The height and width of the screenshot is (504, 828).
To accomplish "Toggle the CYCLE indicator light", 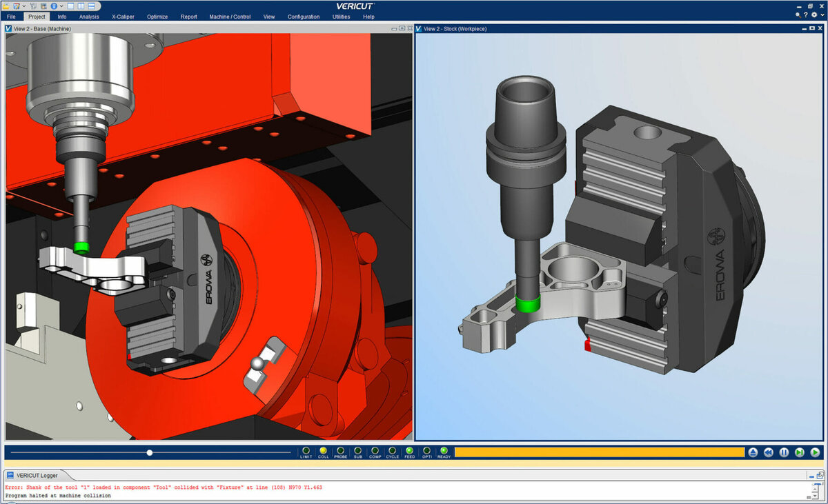I will tap(393, 451).
